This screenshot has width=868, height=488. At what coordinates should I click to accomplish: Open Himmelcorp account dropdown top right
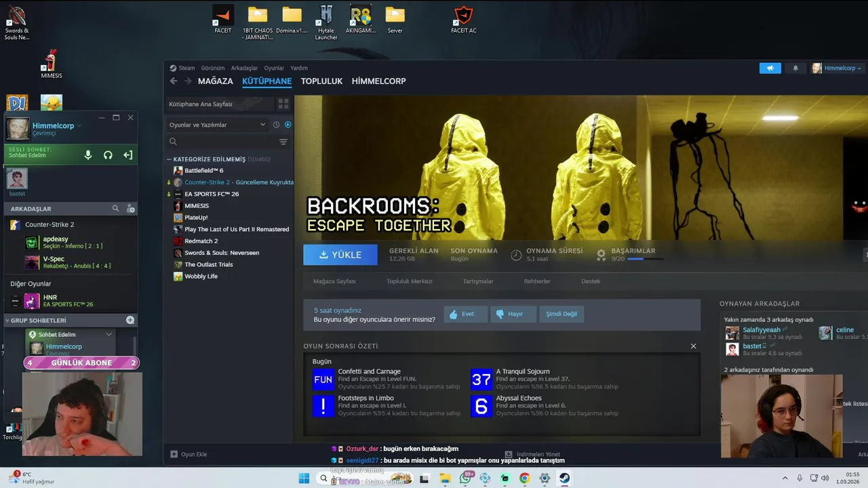pyautogui.click(x=837, y=68)
